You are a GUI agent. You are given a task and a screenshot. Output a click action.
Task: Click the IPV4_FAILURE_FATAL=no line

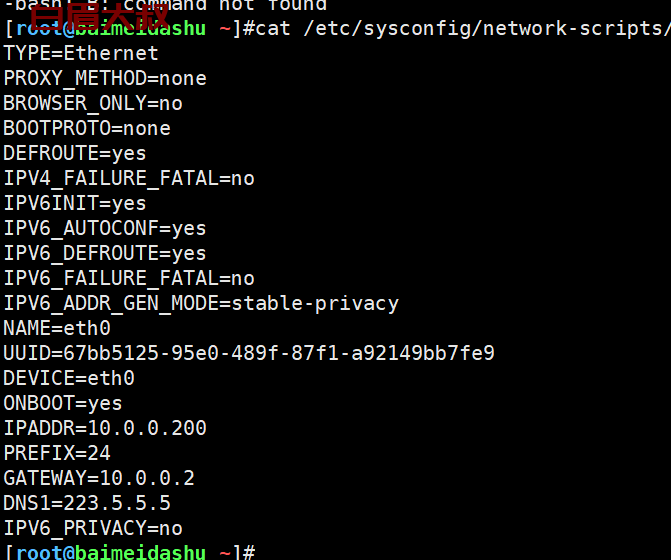pyautogui.click(x=129, y=178)
